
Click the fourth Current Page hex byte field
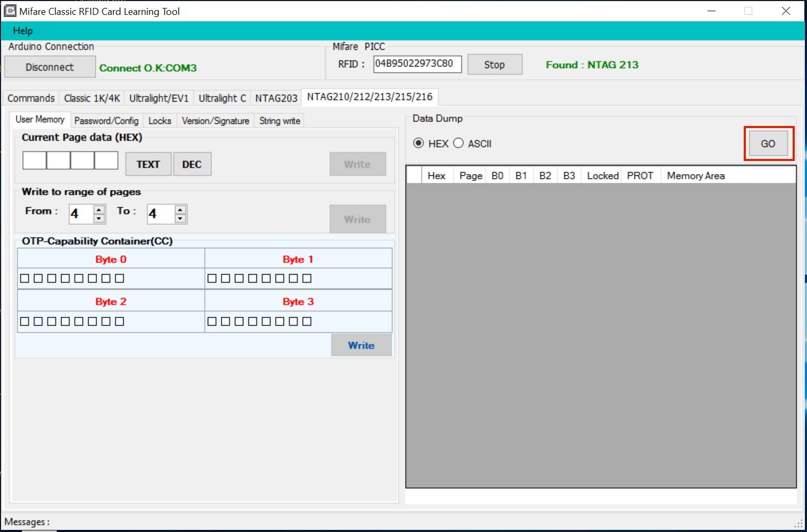(106, 160)
